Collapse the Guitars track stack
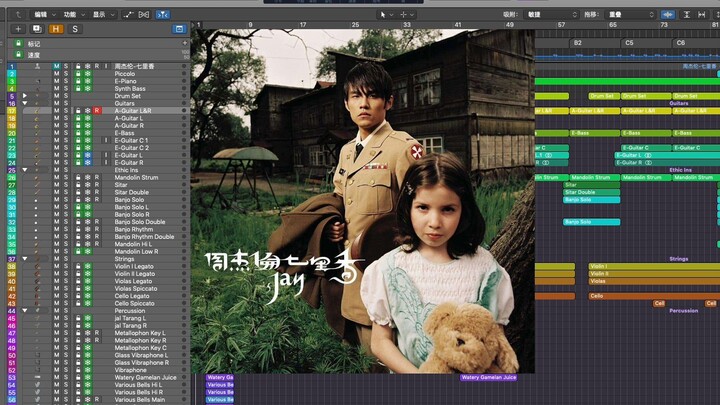Image resolution: width=720 pixels, height=405 pixels. point(25,103)
